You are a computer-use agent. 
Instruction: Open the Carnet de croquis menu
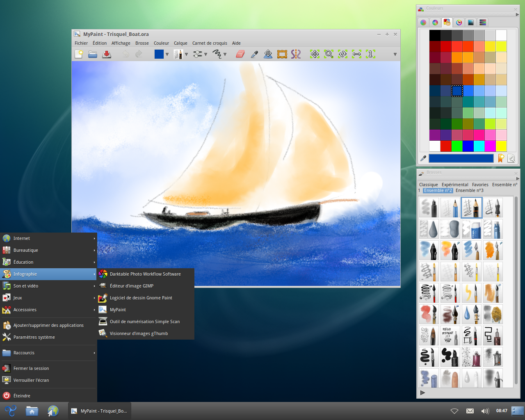210,43
